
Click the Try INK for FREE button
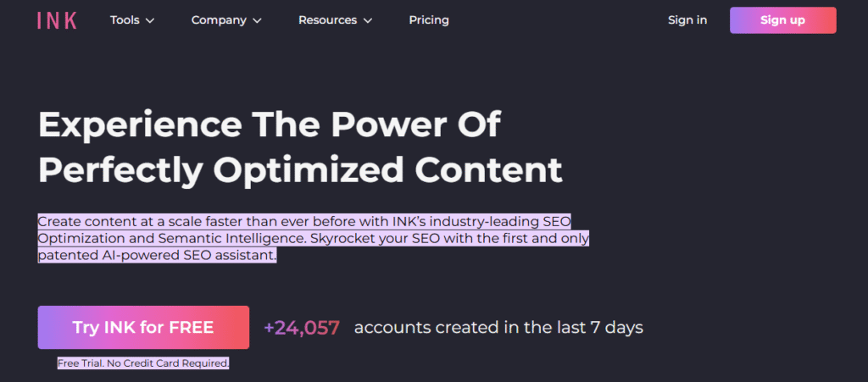(x=143, y=328)
